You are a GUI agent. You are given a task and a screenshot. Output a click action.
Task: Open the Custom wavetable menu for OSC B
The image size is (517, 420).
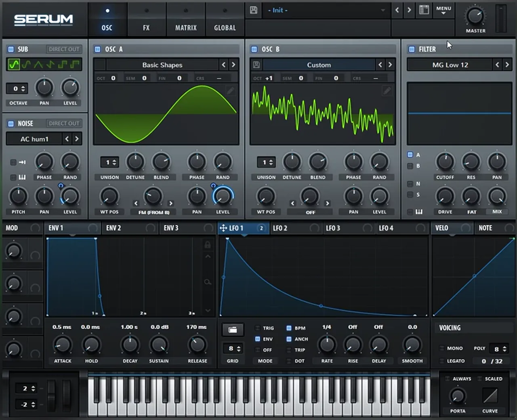pos(319,65)
